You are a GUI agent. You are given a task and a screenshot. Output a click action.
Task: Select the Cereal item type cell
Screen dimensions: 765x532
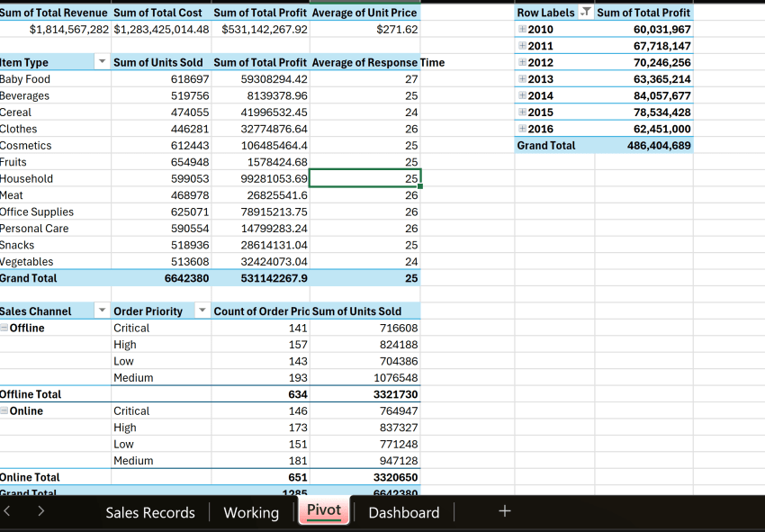tap(55, 113)
